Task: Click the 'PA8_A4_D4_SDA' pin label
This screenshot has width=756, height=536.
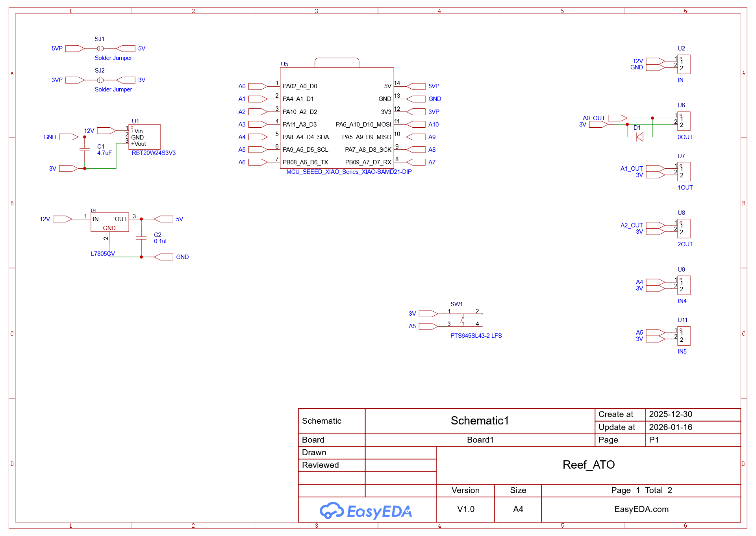Action: tap(306, 137)
